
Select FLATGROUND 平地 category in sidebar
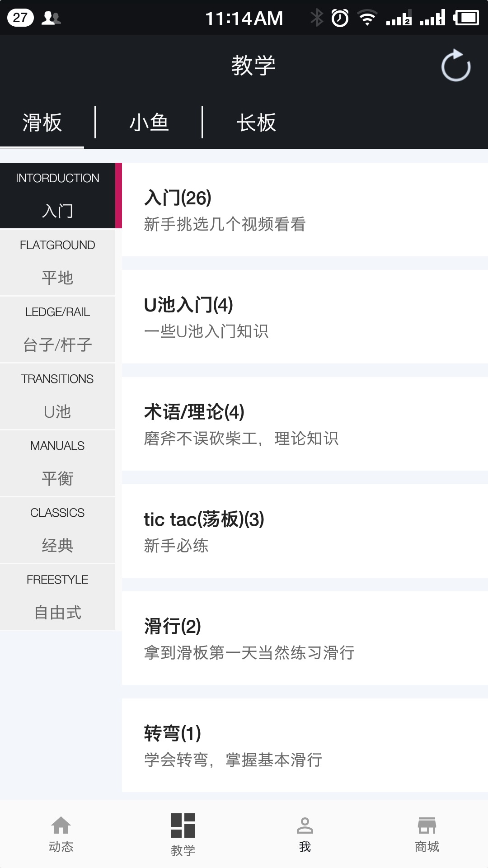(57, 262)
